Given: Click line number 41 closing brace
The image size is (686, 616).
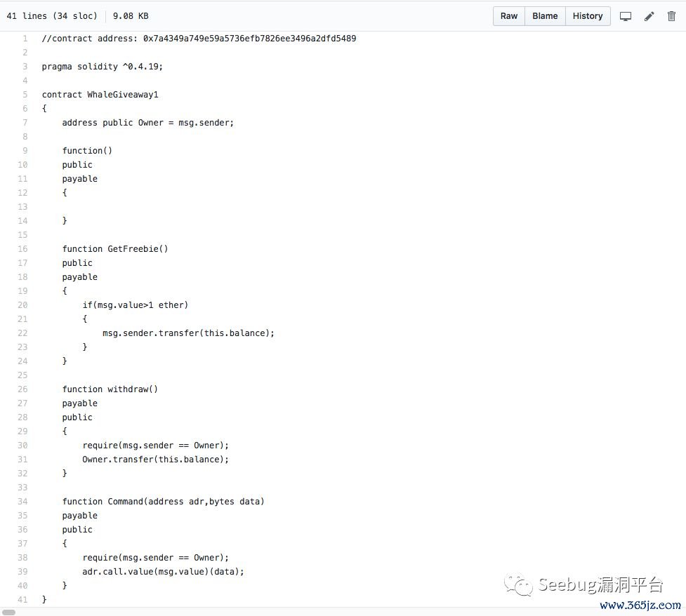Looking at the screenshot, I should coord(23,600).
